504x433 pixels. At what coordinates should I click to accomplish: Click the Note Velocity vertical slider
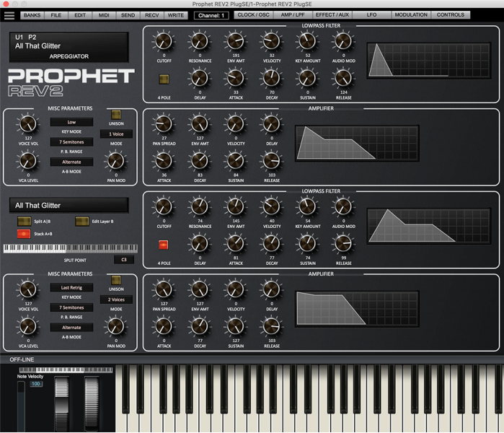coord(21,406)
